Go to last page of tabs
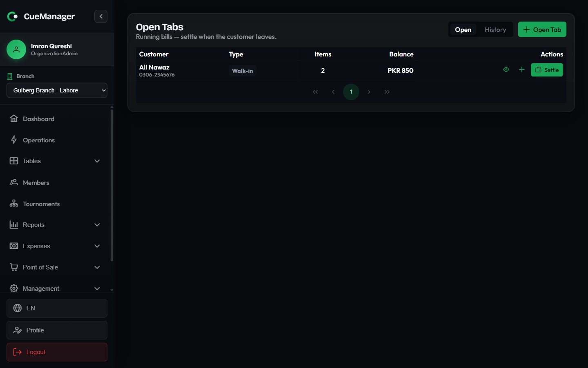This screenshot has height=368, width=588. (x=387, y=92)
